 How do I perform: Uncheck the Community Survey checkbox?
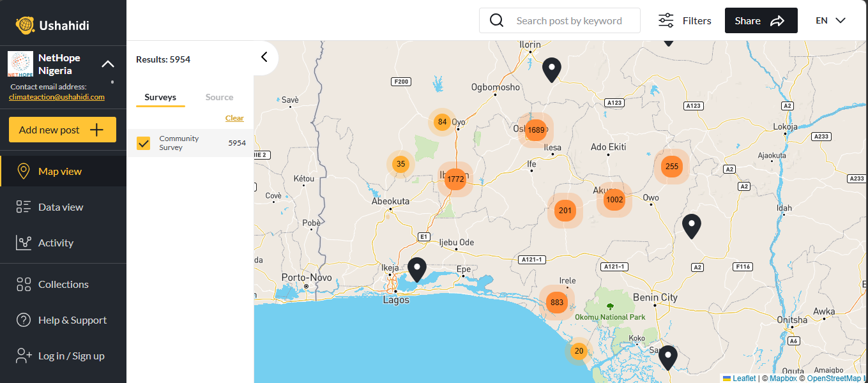pyautogui.click(x=144, y=143)
